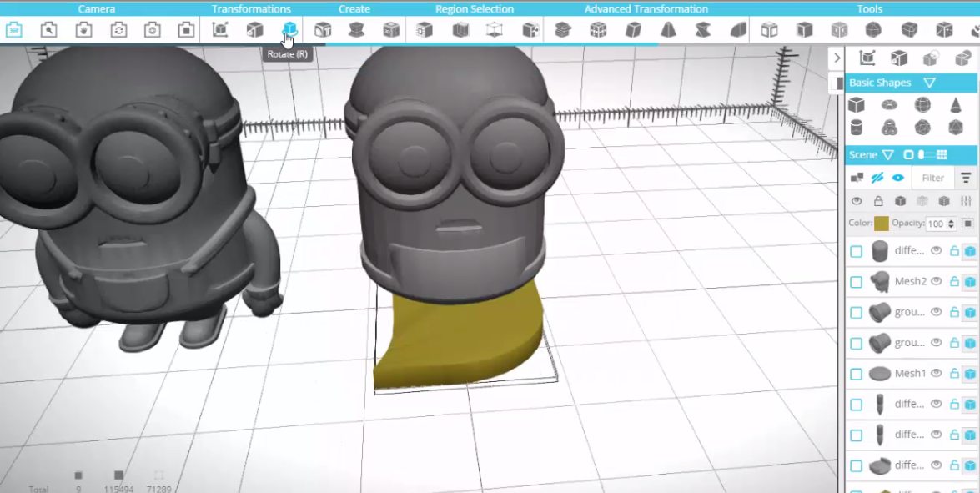Image resolution: width=980 pixels, height=493 pixels.
Task: Toggle the lock of Mesh2
Action: (x=954, y=281)
